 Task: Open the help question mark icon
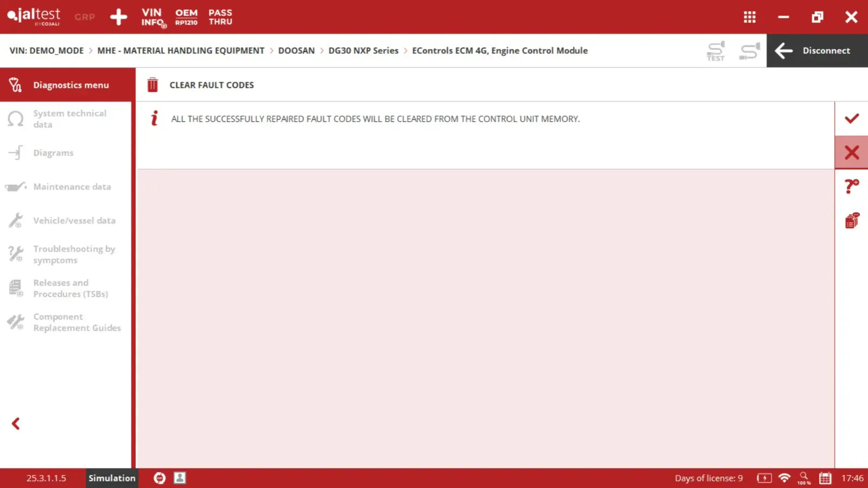851,187
